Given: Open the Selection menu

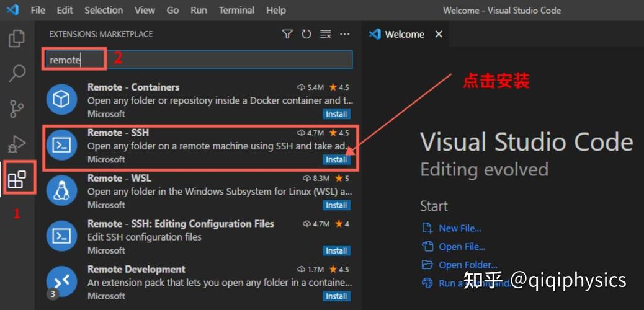Looking at the screenshot, I should pos(104,11).
